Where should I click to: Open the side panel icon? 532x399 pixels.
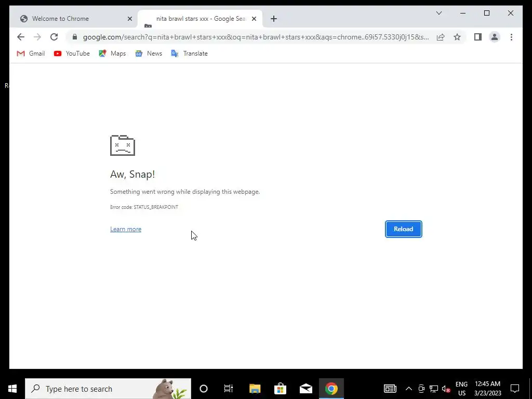(478, 37)
